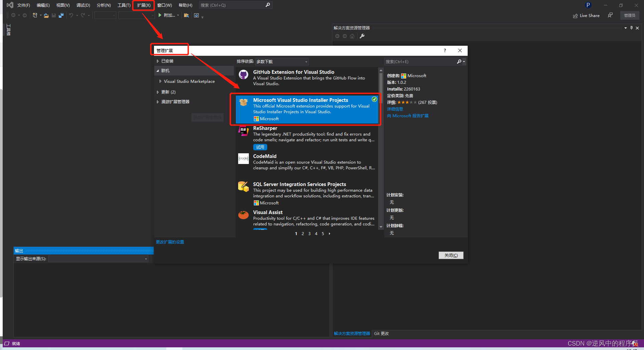Switch to 解决方案资源管理器 bottom tab

352,334
